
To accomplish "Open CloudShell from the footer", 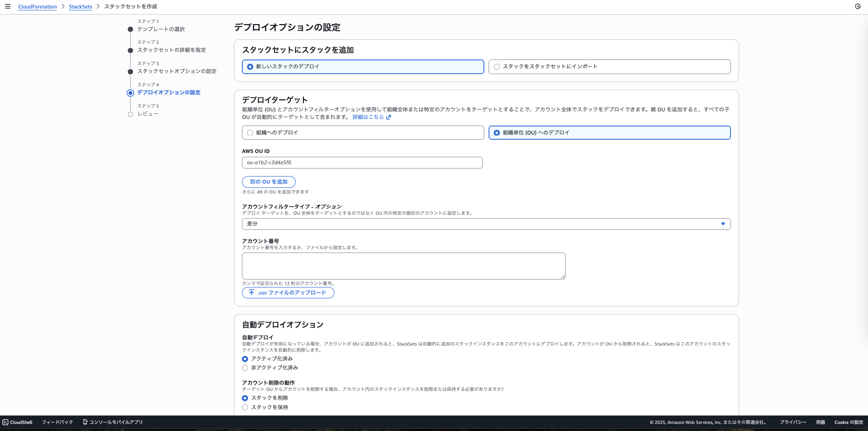I will click(17, 422).
